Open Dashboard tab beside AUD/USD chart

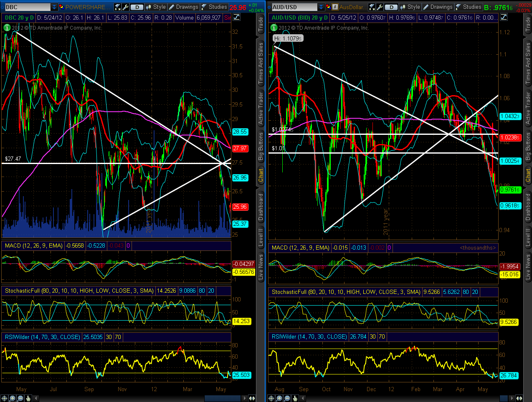pos(528,207)
